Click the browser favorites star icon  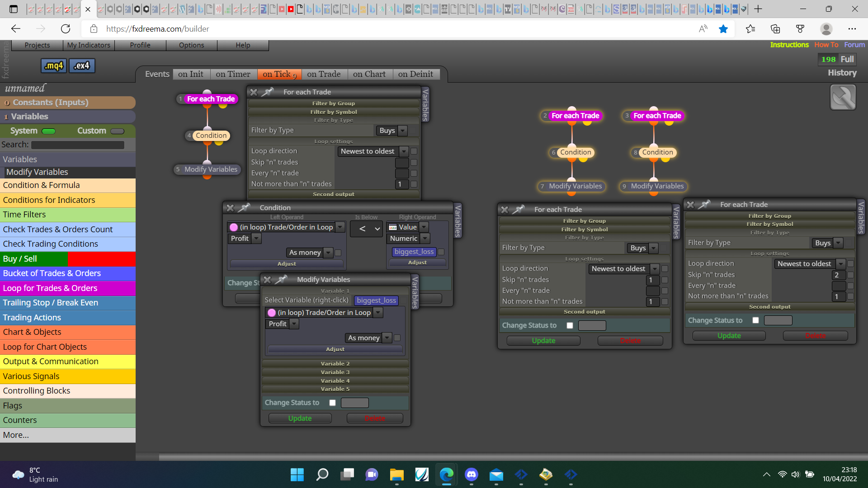(x=723, y=29)
